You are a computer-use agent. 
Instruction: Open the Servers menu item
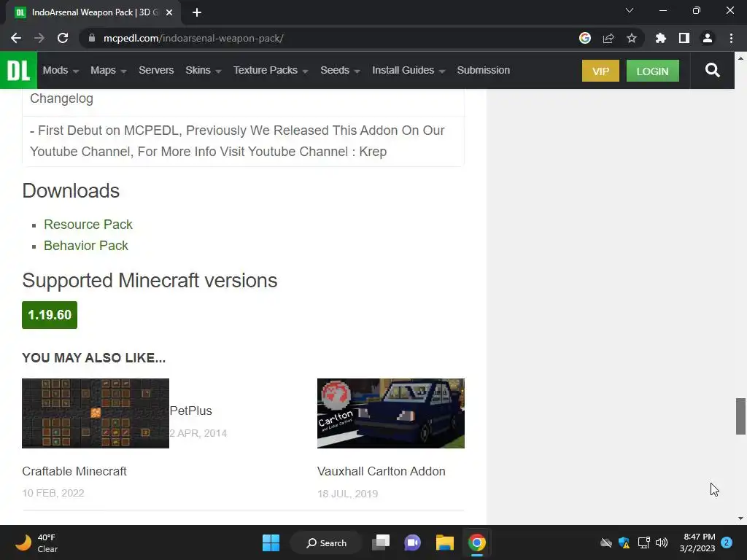click(156, 70)
